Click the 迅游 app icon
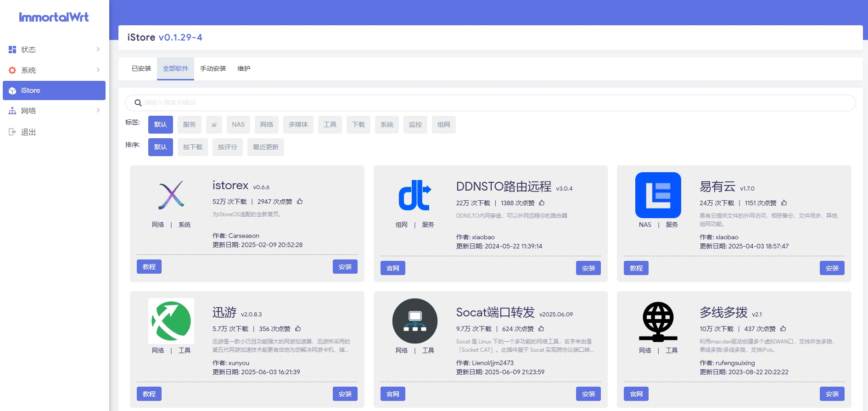868x411 pixels. (x=171, y=321)
